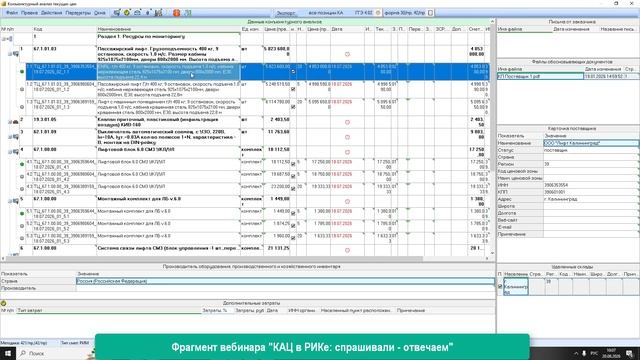The image size is (640, 360).
Task: Click the red circle in Дата column of row 1
Action: [347, 54]
